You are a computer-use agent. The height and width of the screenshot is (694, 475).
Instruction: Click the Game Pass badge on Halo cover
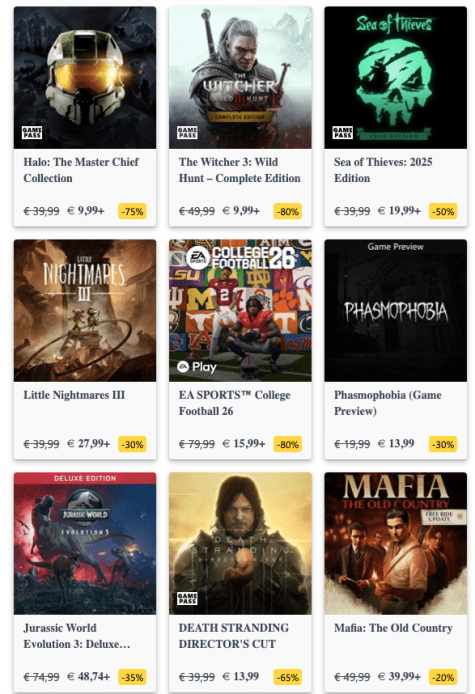click(x=32, y=132)
